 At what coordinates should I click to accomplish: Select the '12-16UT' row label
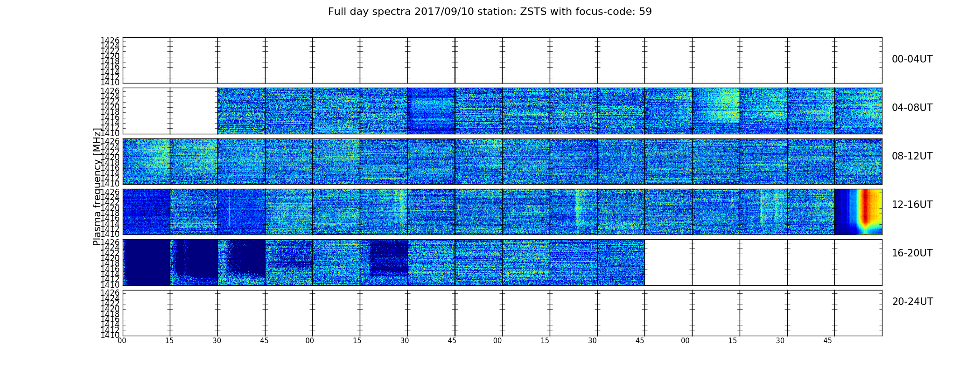[912, 205]
